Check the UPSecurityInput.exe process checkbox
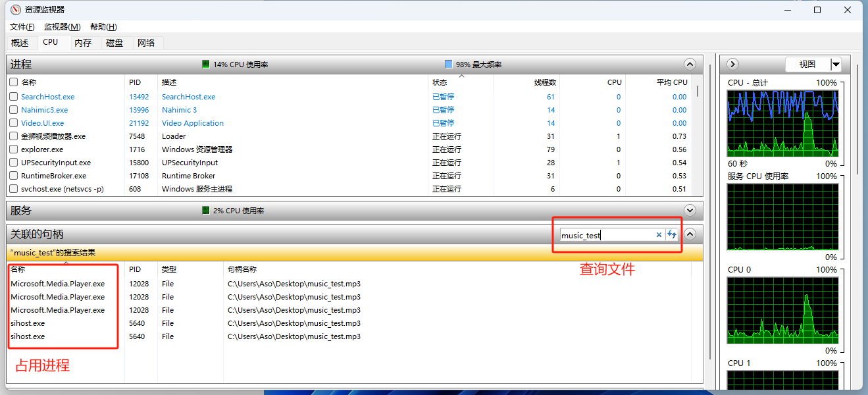This screenshot has width=868, height=395. [13, 163]
